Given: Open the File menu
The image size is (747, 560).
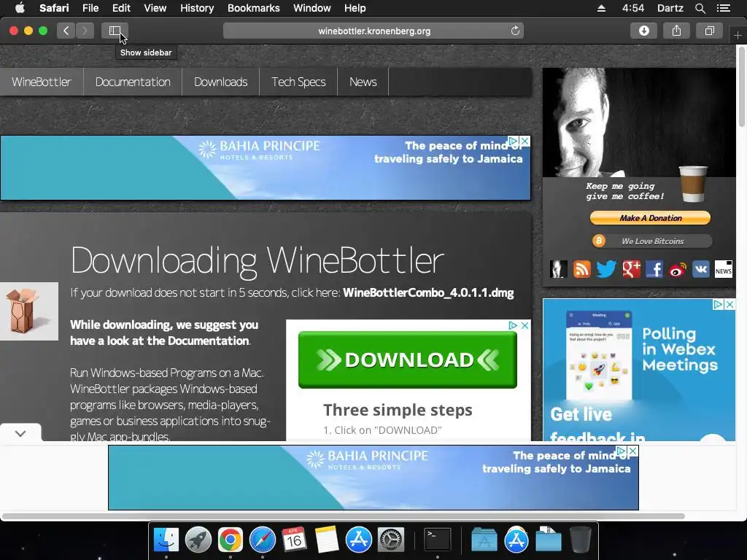Looking at the screenshot, I should (x=90, y=8).
